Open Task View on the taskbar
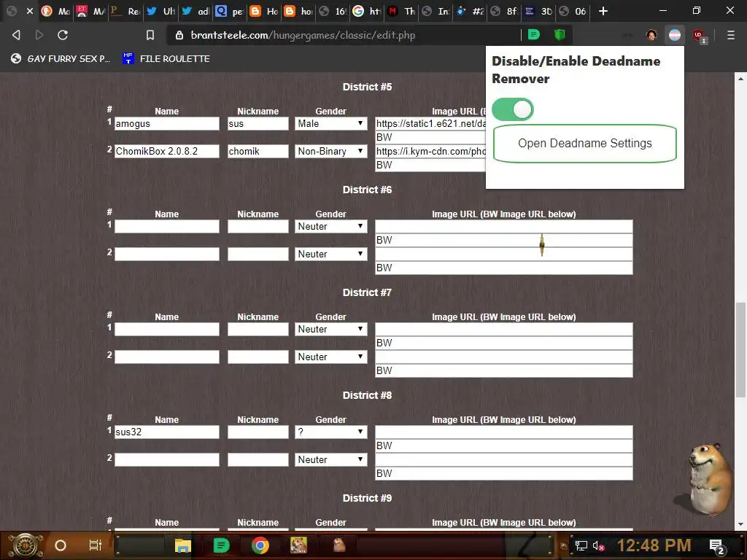 point(96,545)
